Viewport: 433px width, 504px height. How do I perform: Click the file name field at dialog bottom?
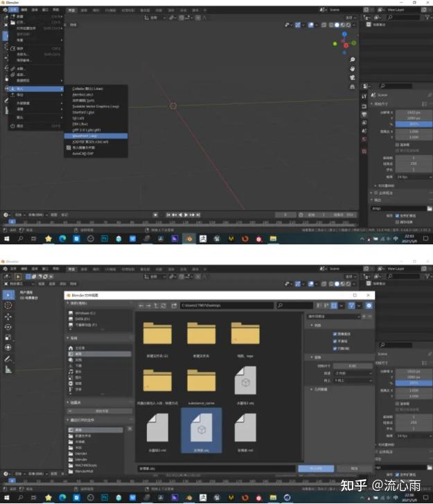pos(216,469)
